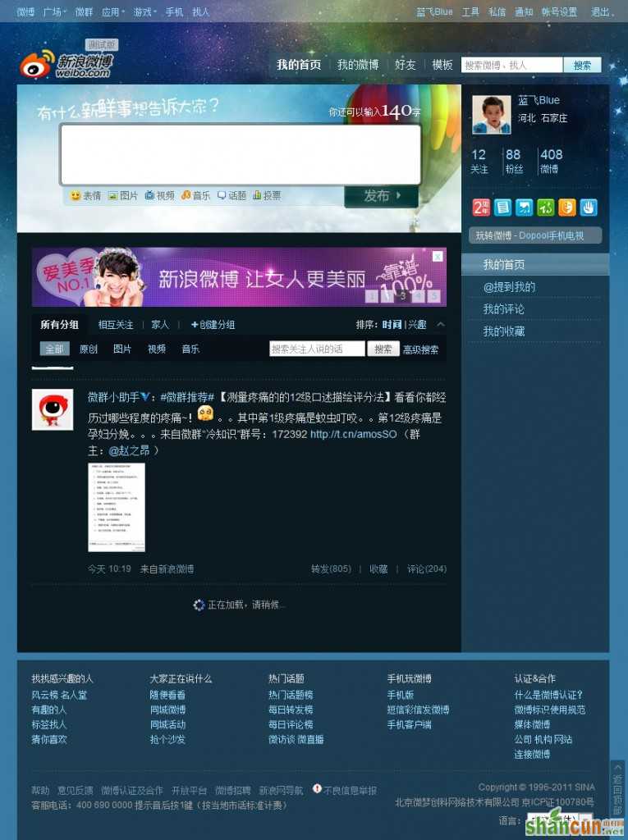Click 转发(805) on the post

tap(331, 569)
